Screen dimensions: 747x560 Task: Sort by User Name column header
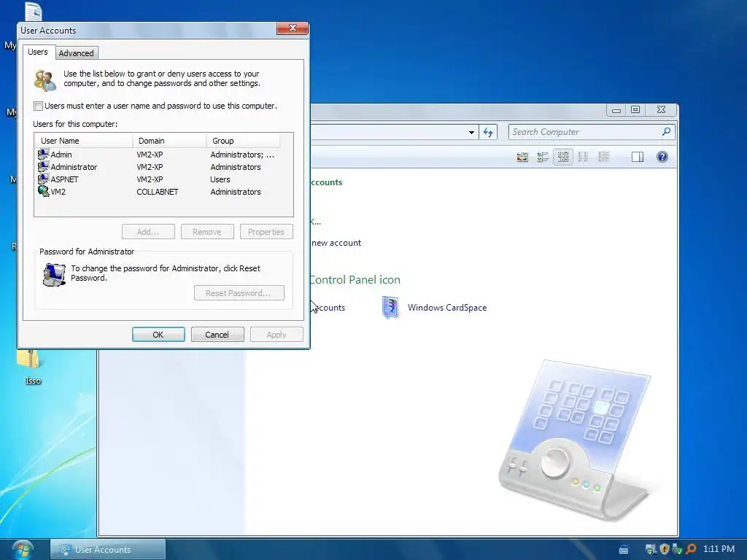coord(84,141)
